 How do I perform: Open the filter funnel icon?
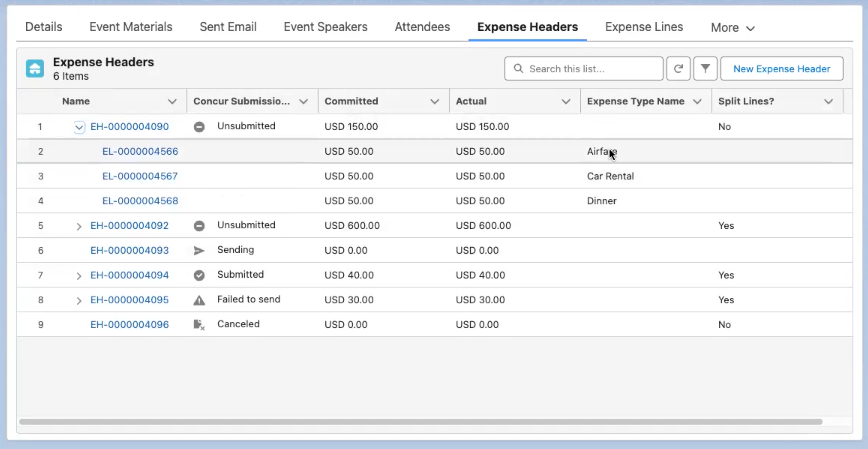tap(705, 69)
